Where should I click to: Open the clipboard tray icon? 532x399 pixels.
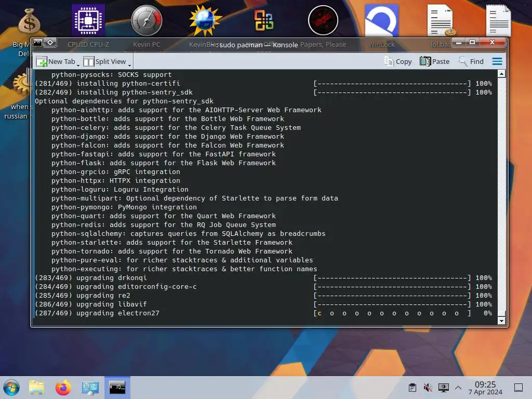point(413,388)
